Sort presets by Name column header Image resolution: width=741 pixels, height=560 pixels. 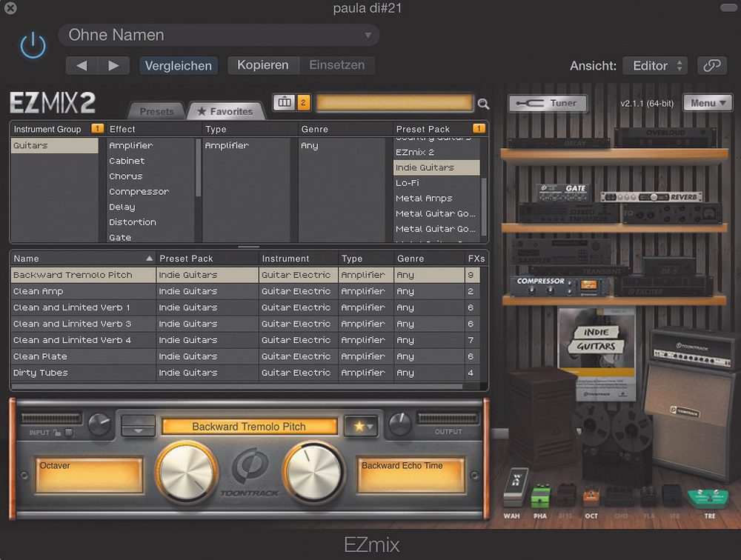click(x=83, y=259)
